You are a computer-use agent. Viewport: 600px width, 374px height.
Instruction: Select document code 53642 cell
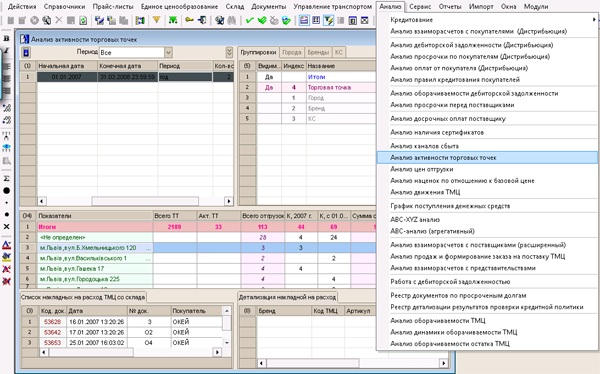52,332
